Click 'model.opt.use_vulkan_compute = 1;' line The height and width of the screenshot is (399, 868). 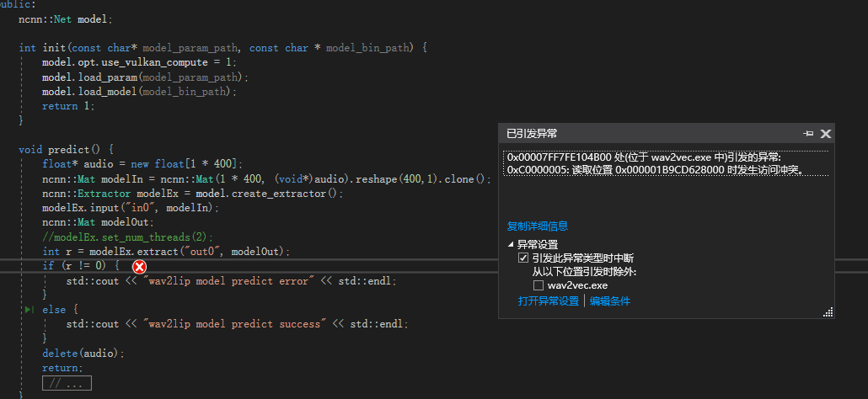(x=140, y=62)
